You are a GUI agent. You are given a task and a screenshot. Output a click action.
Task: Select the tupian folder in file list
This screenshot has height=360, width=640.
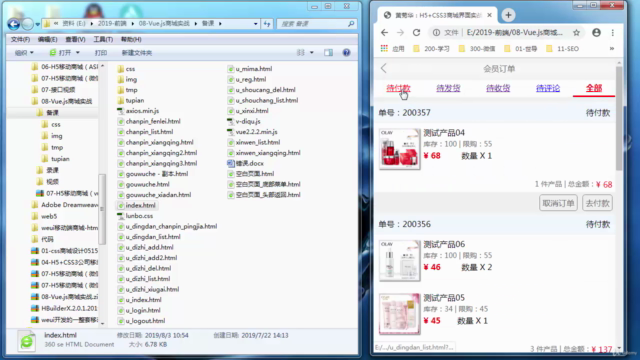coord(131,100)
